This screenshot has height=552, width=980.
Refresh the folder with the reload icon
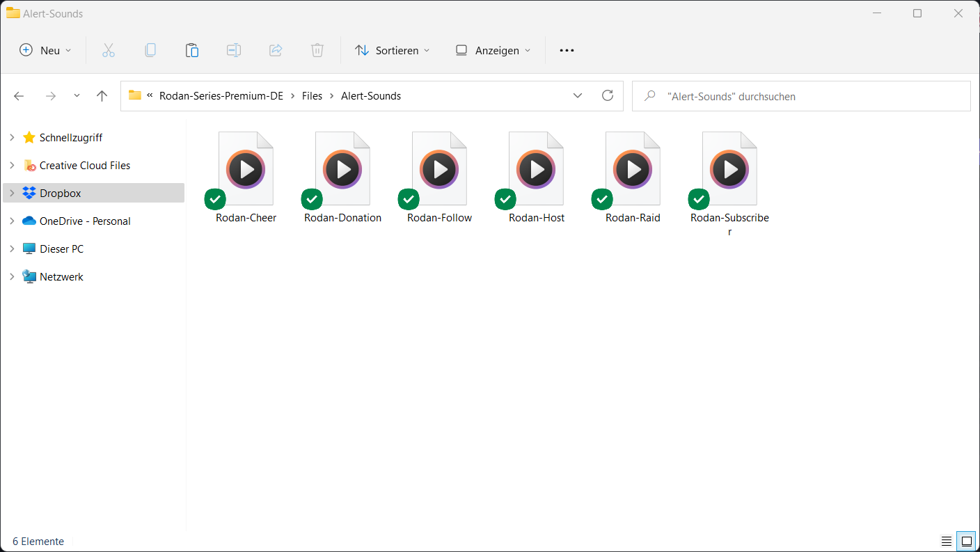(607, 96)
